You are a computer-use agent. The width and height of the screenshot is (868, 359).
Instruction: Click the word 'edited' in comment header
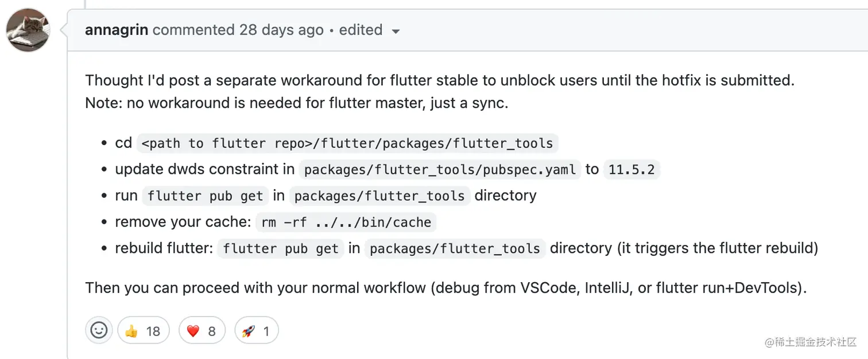click(x=361, y=30)
